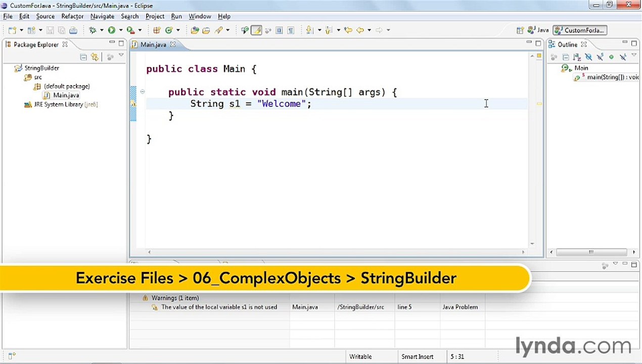Open External Tools dropdown arrow
The height and width of the screenshot is (364, 642).
pyautogui.click(x=140, y=30)
